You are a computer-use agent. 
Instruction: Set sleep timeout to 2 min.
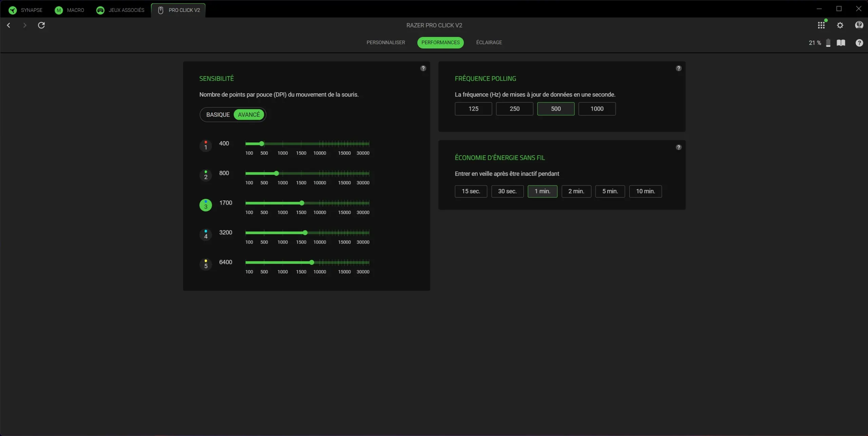coord(576,191)
